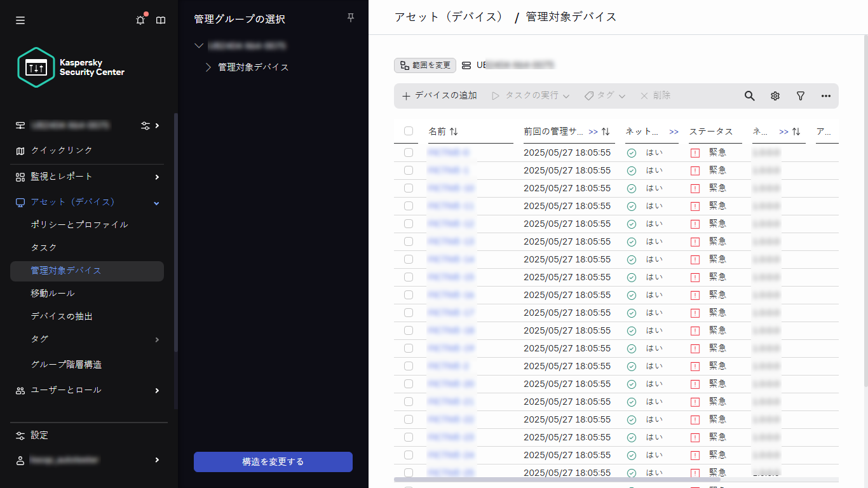
Task: Open the タスクの実行 dropdown
Action: point(530,96)
